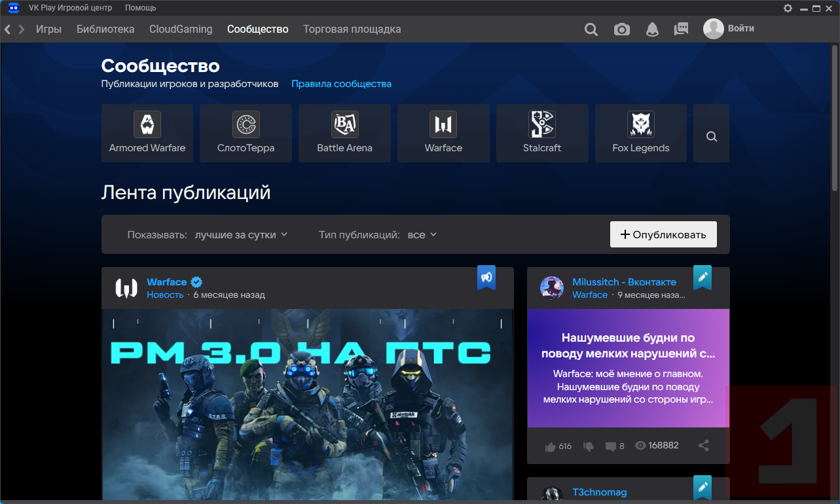Screen dimensions: 840x504
Task: Open the Stalcraft community tile
Action: (x=542, y=133)
